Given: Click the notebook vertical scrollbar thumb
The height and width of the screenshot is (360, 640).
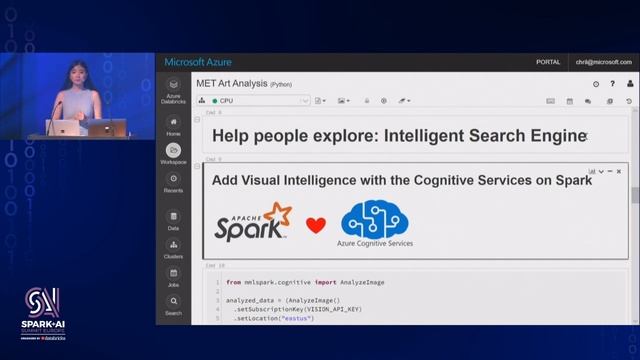Looking at the screenshot, I should pyautogui.click(x=635, y=195).
